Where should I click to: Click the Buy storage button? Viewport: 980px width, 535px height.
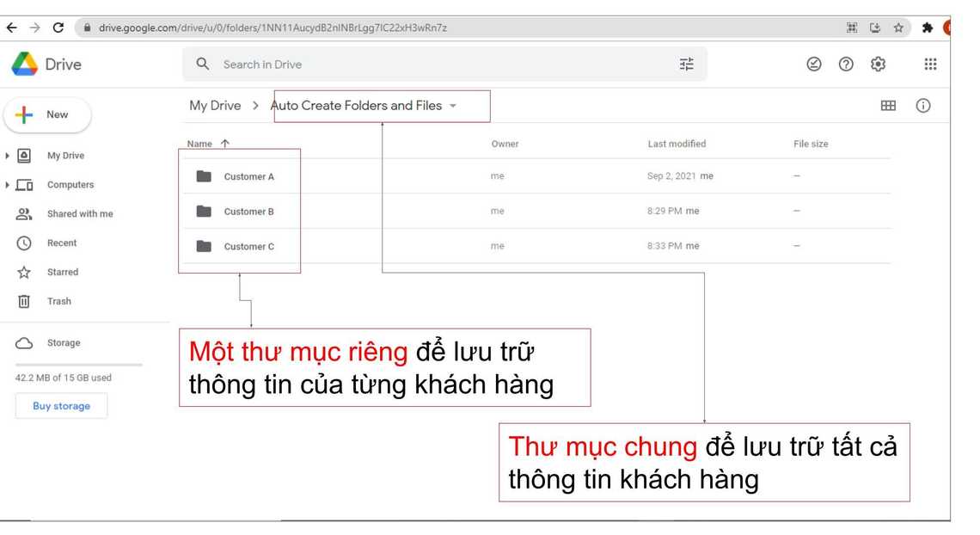pos(61,406)
